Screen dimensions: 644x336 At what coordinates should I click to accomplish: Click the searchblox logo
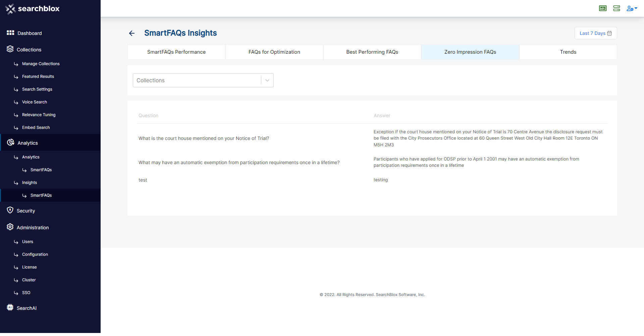tap(33, 9)
